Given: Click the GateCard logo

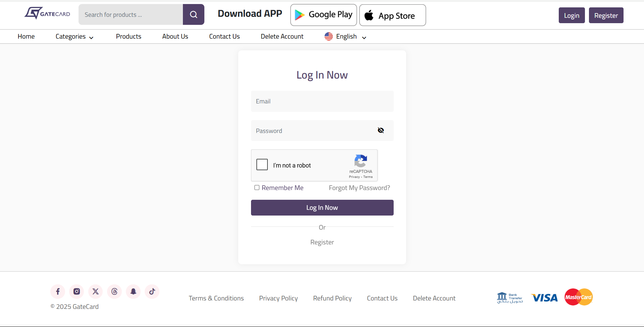Looking at the screenshot, I should [47, 13].
